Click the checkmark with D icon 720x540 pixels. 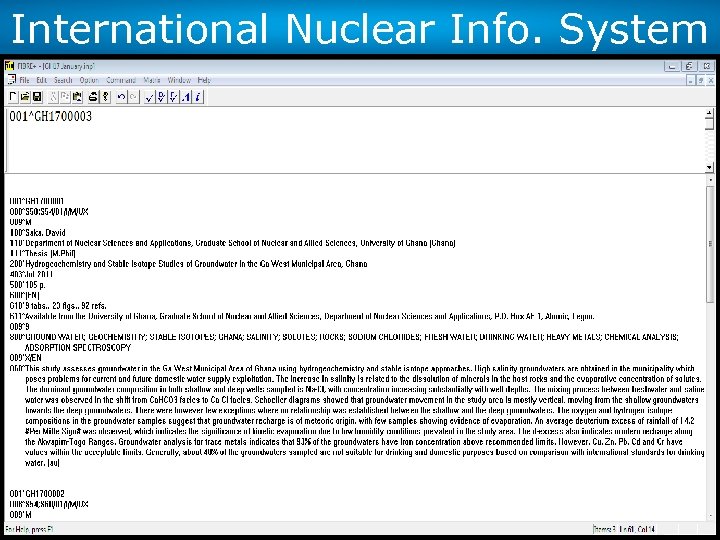[161, 97]
